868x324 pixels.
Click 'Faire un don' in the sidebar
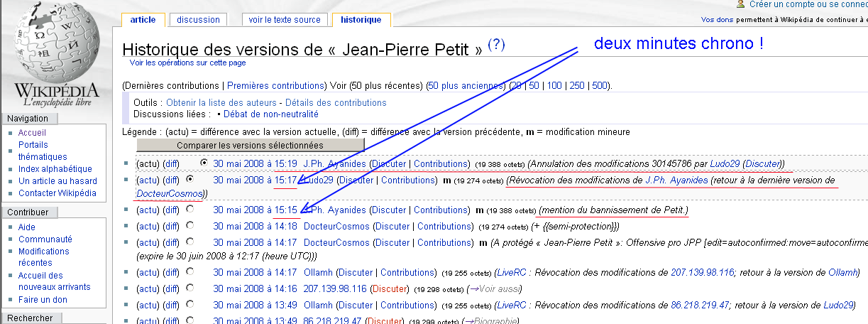coord(44,299)
